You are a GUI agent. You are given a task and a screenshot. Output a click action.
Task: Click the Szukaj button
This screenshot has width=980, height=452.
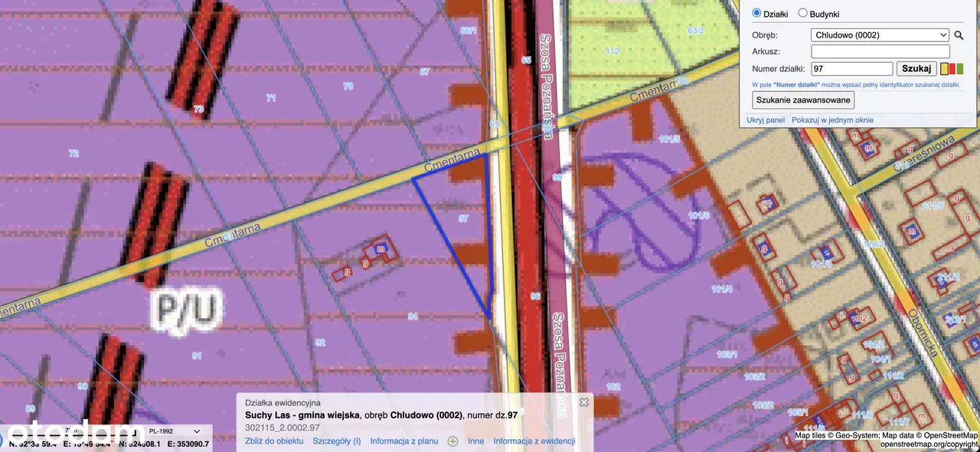point(916,69)
